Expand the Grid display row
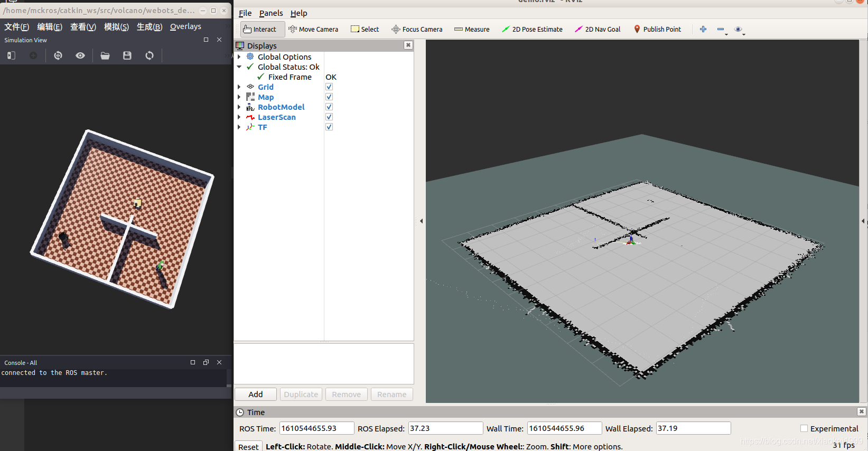The width and height of the screenshot is (868, 451). click(x=239, y=87)
